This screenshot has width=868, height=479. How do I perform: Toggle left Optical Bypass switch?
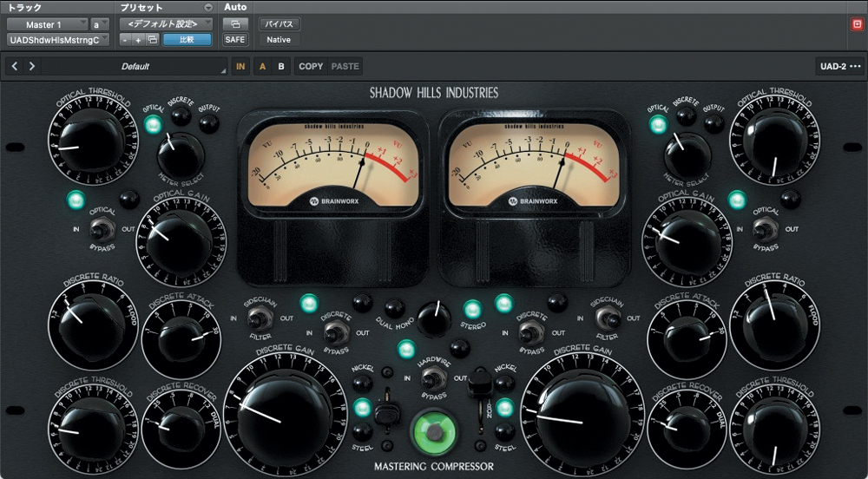coord(102,228)
